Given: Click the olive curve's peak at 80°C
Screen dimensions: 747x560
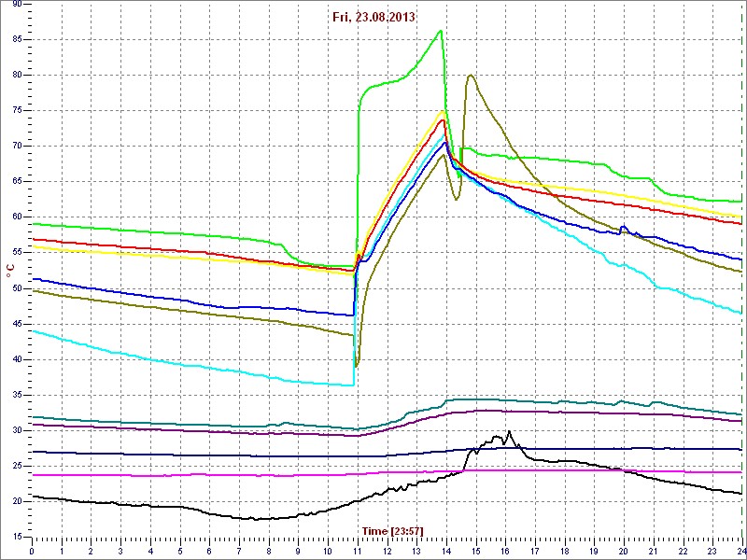Looking at the screenshot, I should (471, 75).
